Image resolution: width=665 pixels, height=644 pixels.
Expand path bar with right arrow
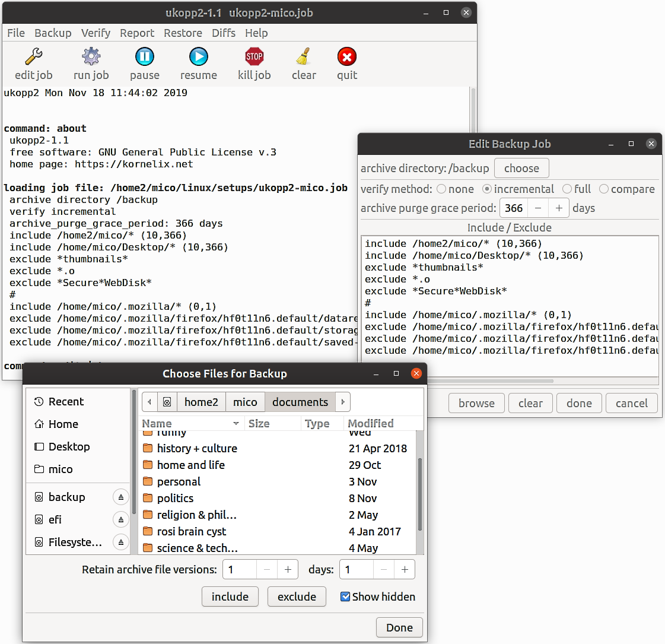click(343, 402)
